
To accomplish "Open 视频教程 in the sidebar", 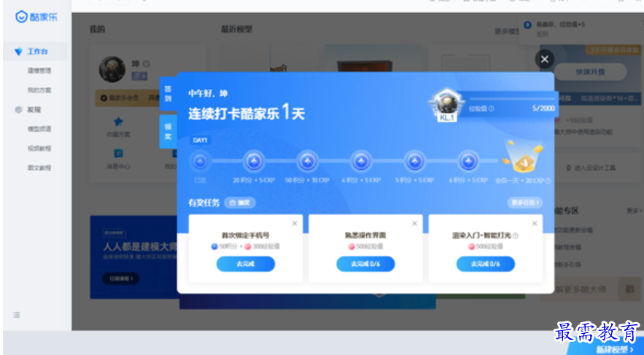I will [39, 148].
